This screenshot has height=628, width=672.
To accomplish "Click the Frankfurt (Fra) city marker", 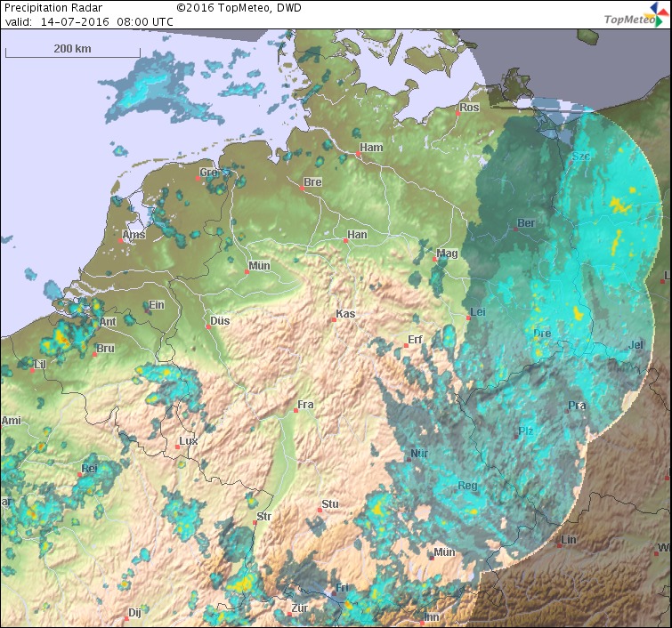I will [295, 411].
